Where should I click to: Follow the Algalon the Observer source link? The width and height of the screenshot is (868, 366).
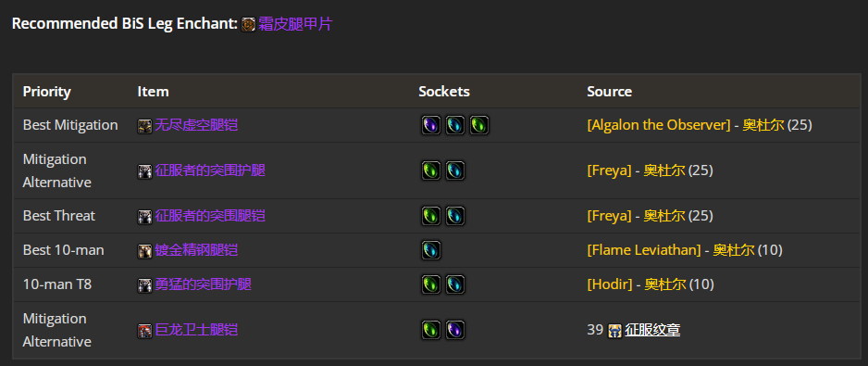click(659, 125)
